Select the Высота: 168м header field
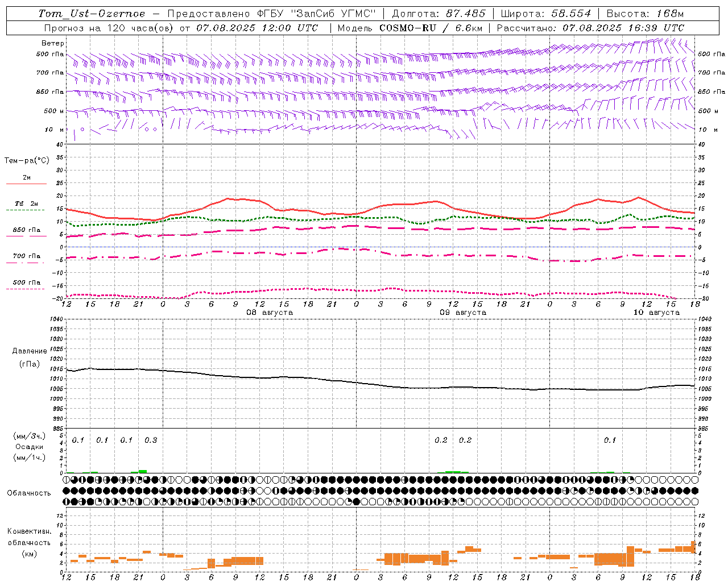728x582 pixels. click(645, 14)
